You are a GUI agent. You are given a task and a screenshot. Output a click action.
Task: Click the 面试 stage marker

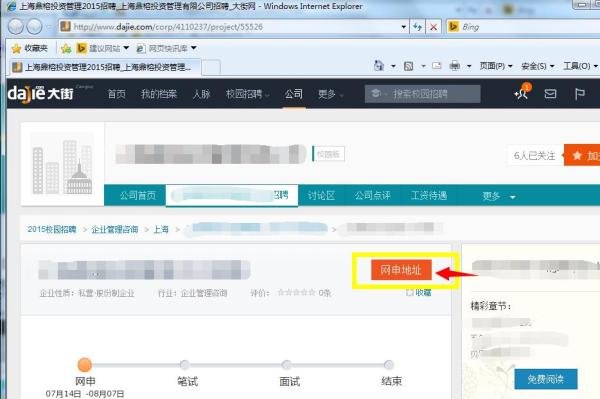click(286, 365)
